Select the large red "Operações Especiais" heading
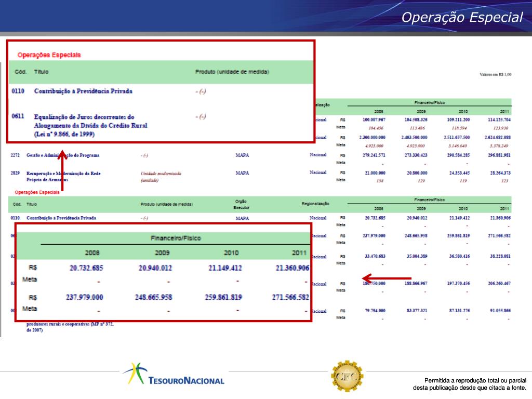Screen dimensions: 532x399 tap(49, 55)
